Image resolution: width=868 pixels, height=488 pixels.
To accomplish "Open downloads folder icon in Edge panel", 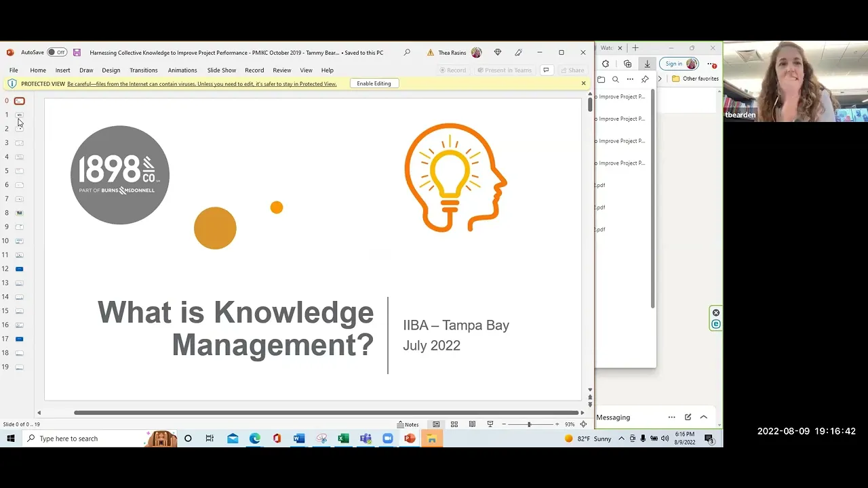I will click(x=601, y=79).
